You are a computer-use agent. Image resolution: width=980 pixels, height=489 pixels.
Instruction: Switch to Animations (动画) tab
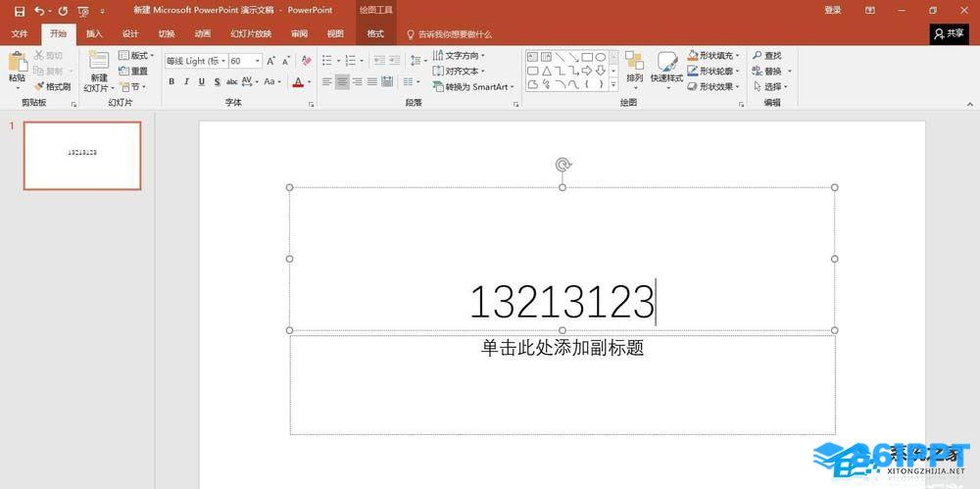(x=203, y=33)
